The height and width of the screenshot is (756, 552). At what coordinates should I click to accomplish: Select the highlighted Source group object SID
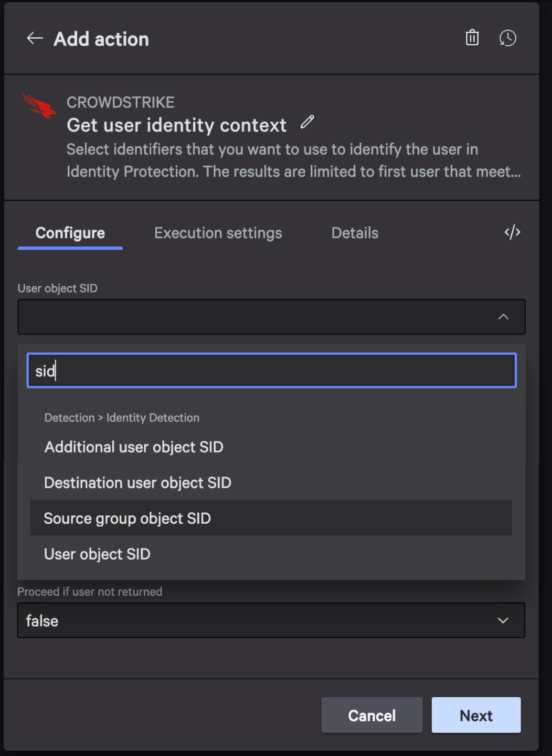127,518
